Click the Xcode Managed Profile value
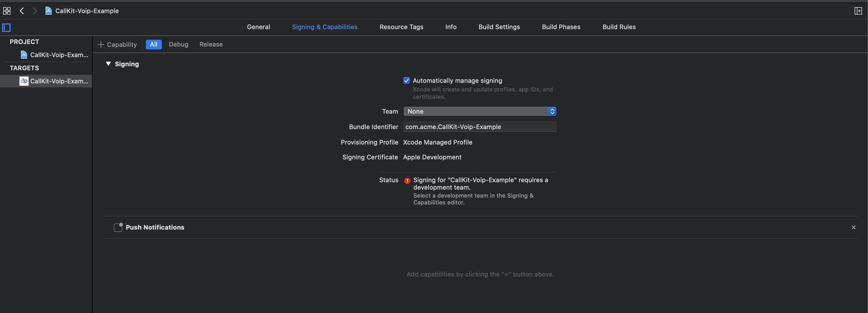Image resolution: width=868 pixels, height=313 pixels. tap(437, 143)
